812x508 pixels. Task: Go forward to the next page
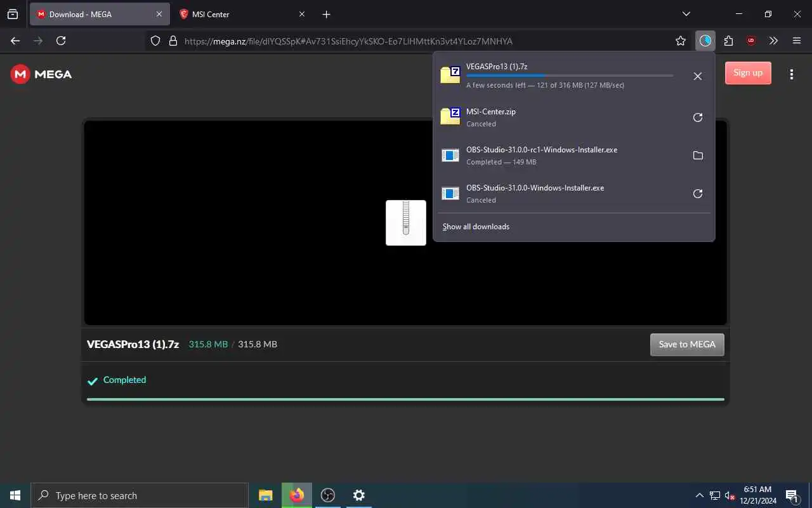click(38, 41)
